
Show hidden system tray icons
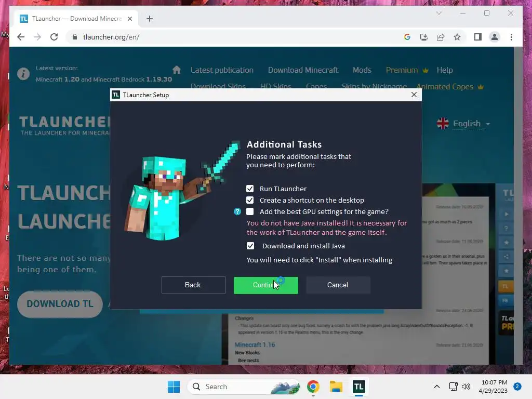436,387
